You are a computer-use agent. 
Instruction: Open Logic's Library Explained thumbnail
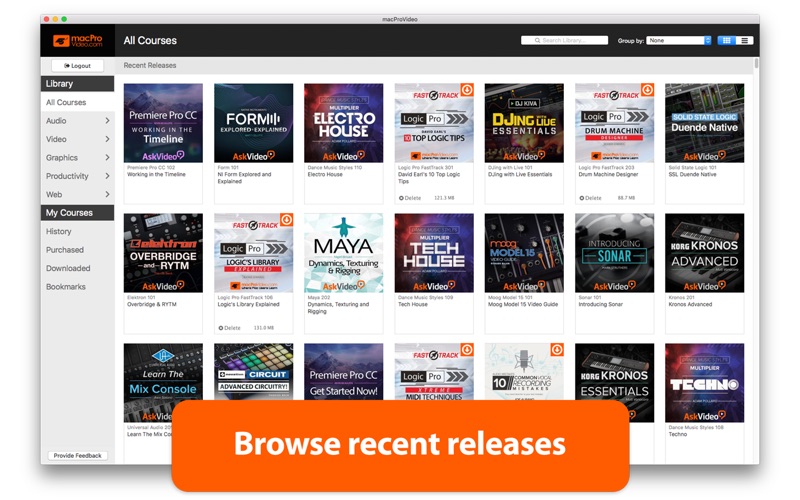coord(254,253)
